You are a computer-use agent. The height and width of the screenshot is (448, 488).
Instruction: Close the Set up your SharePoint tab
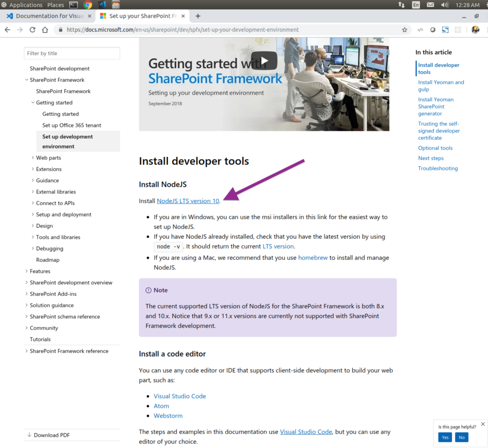183,16
